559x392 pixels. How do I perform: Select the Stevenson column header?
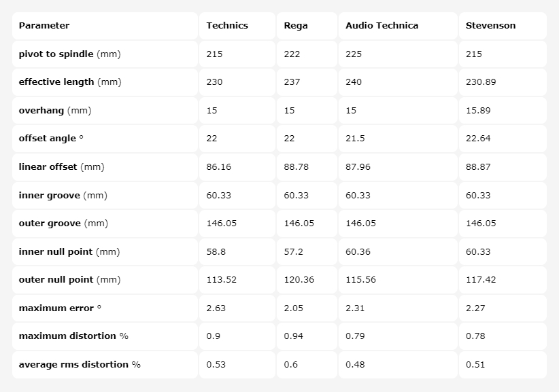tap(490, 26)
